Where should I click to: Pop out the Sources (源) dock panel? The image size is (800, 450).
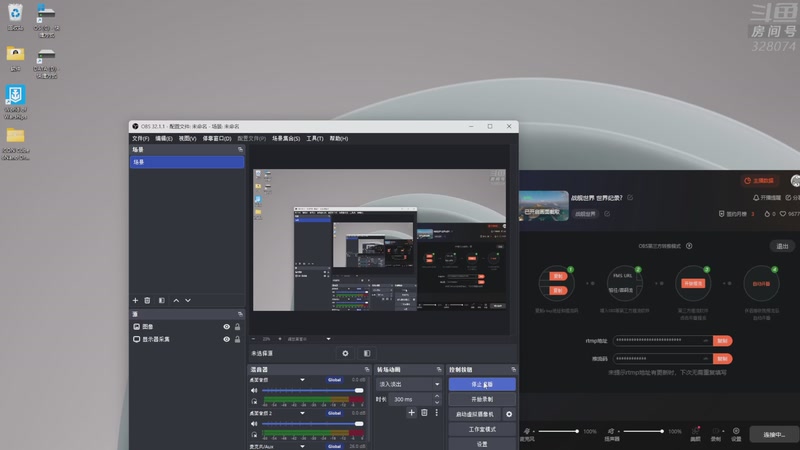[x=240, y=314]
